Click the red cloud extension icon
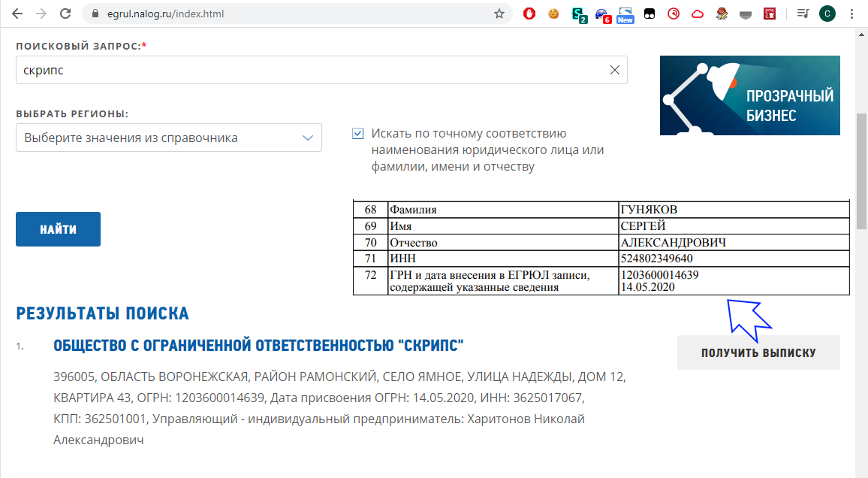868x478 pixels. pos(698,14)
